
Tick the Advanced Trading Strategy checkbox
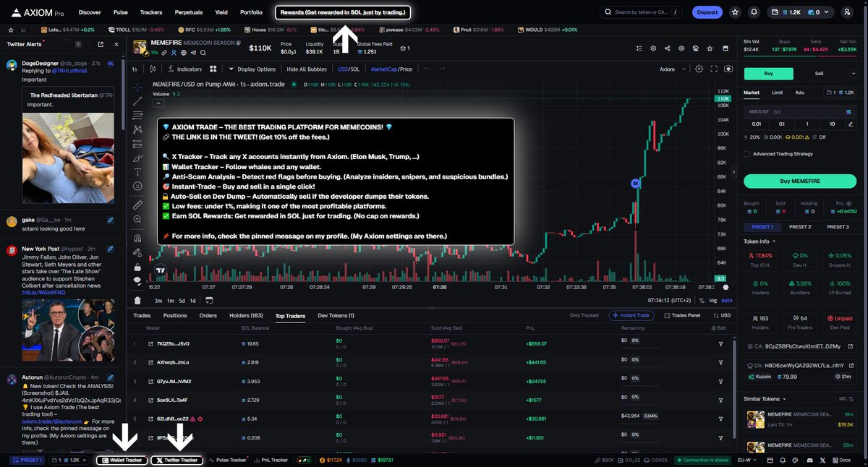746,153
